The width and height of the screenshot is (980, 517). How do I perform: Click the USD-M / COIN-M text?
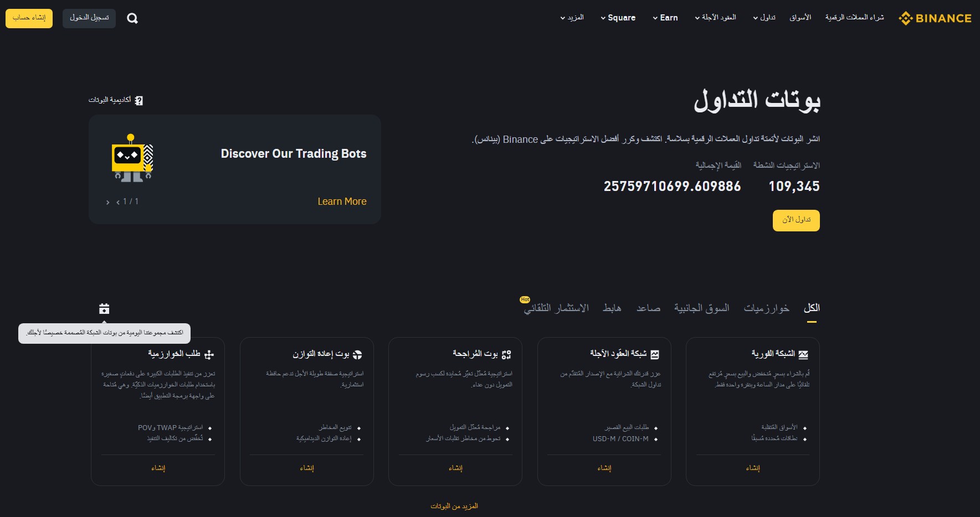(x=620, y=439)
